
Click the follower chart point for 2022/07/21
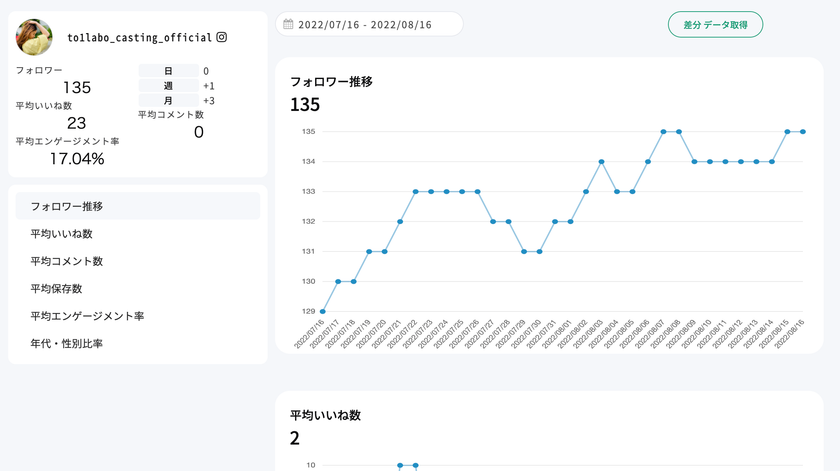point(400,221)
